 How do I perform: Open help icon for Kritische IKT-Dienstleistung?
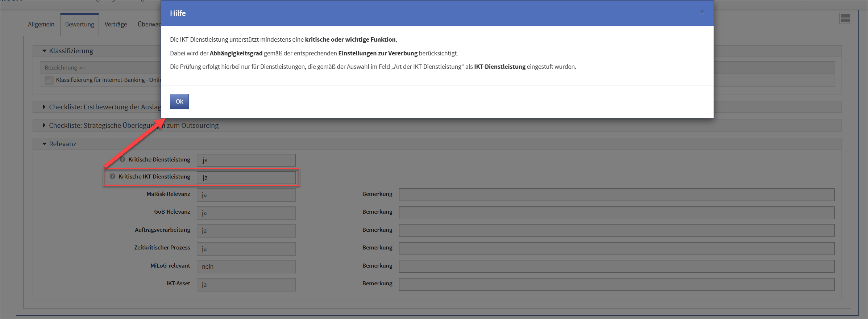coord(113,176)
